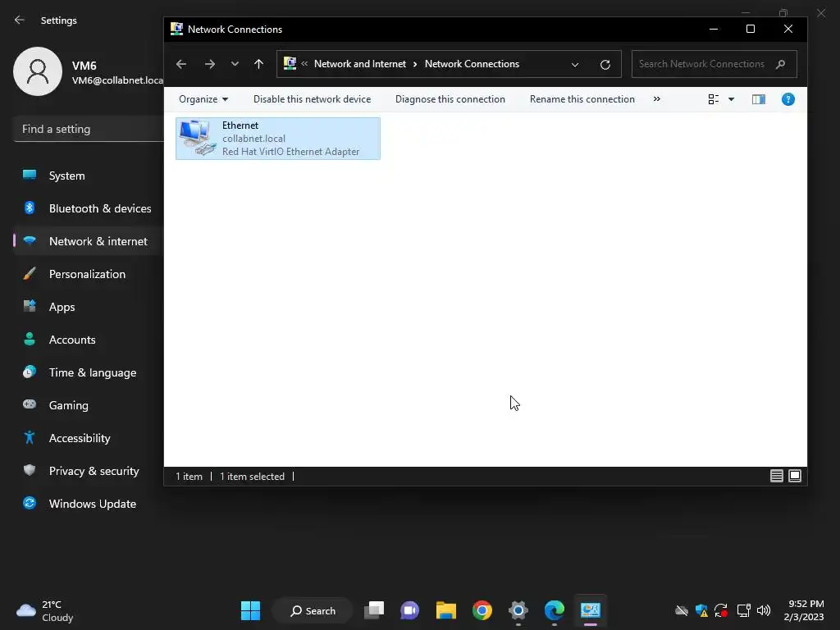Viewport: 840px width, 630px height.
Task: Click Network Connections taskbar icon
Action: 591,610
